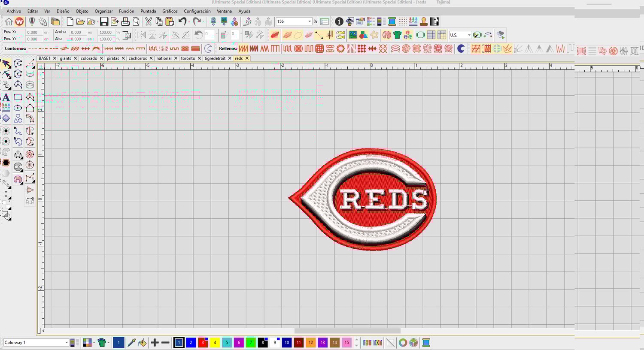Add a color with plus button
This screenshot has height=350, width=644.
pyautogui.click(x=155, y=343)
